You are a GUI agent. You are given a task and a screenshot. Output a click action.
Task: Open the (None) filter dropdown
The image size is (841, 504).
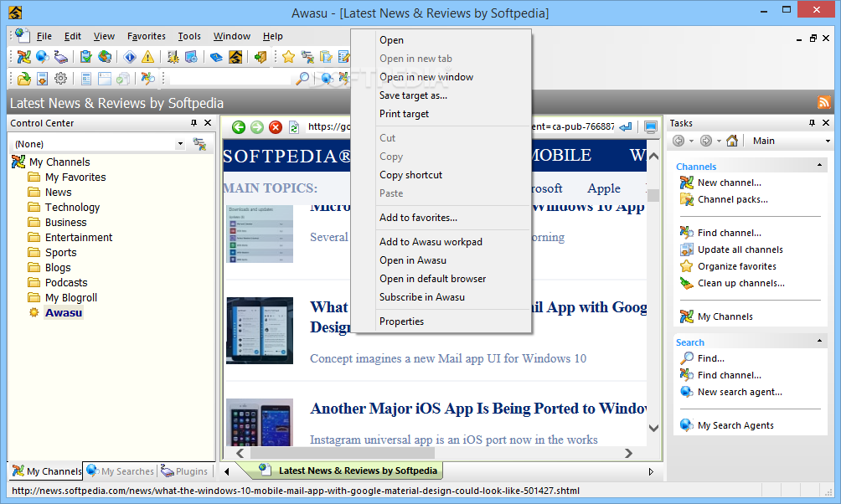click(180, 144)
